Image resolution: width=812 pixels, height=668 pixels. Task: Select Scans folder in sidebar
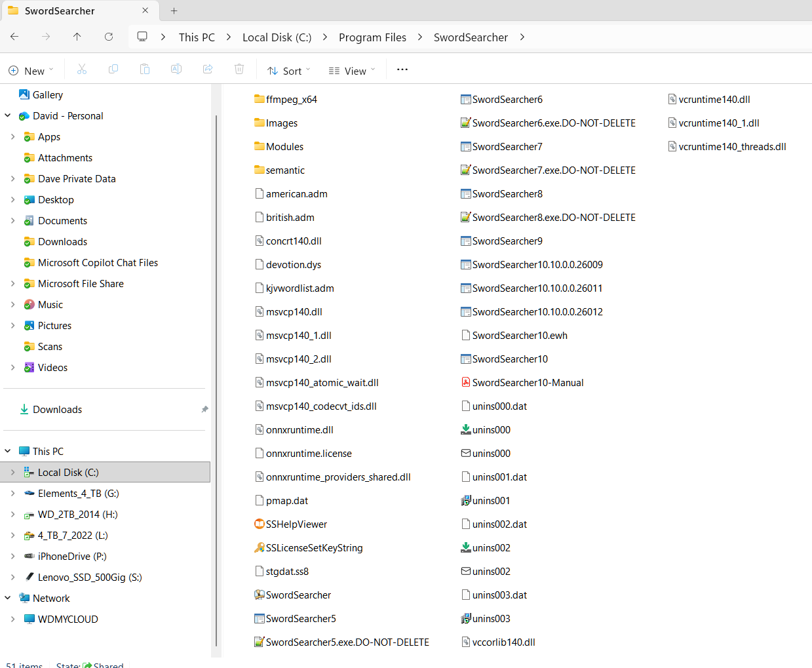50,346
